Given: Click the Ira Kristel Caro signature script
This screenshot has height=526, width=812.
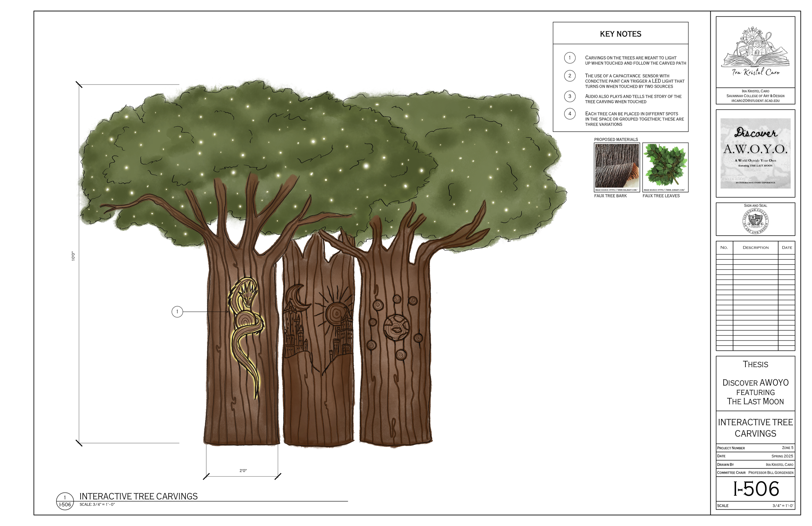Looking at the screenshot, I should pyautogui.click(x=756, y=72).
